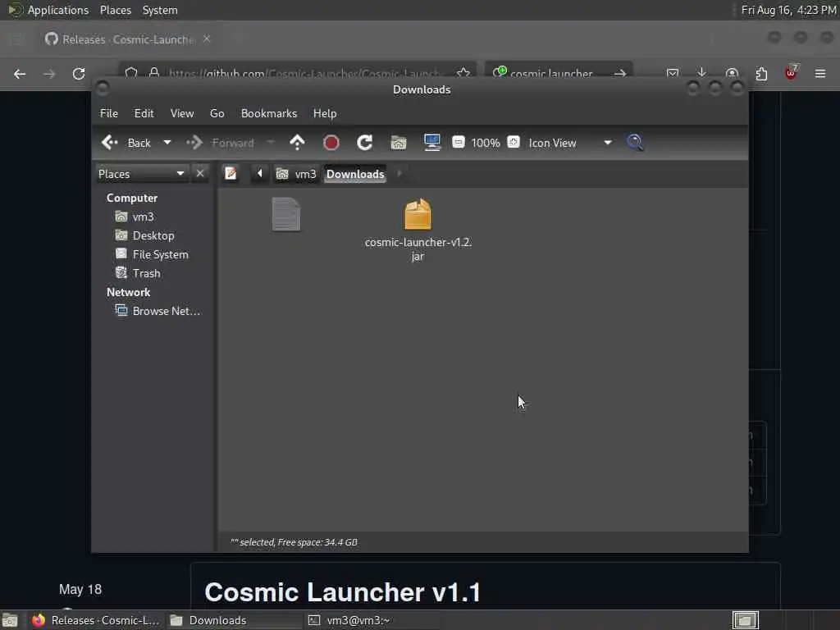Open Trash from the sidebar

pos(138,273)
